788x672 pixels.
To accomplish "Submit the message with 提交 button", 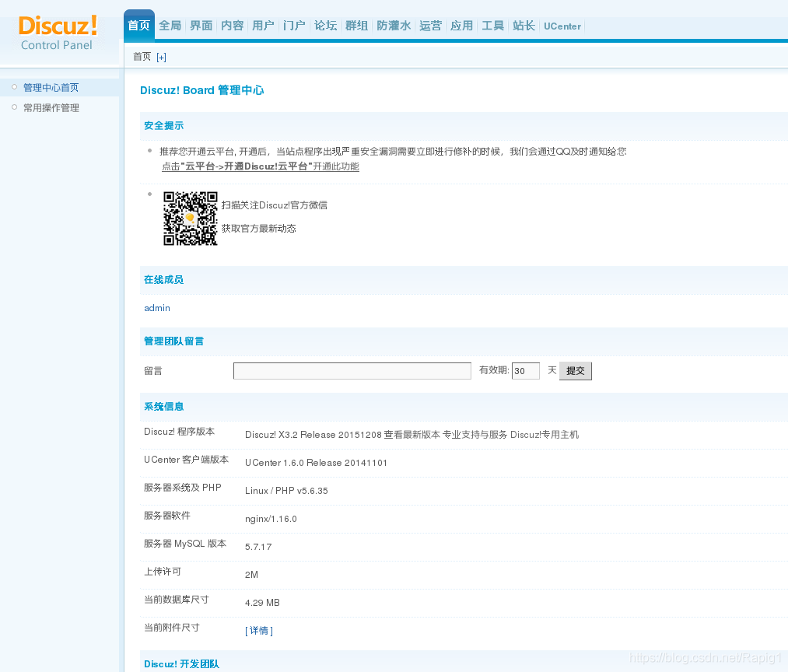I will [x=576, y=371].
